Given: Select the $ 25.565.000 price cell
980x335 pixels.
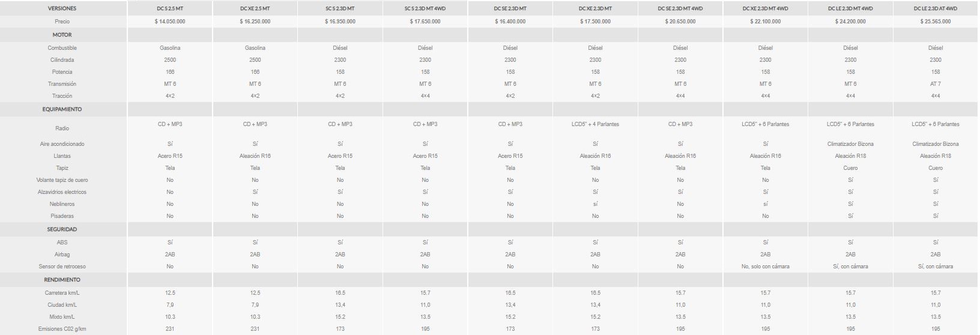Looking at the screenshot, I should pyautogui.click(x=936, y=21).
